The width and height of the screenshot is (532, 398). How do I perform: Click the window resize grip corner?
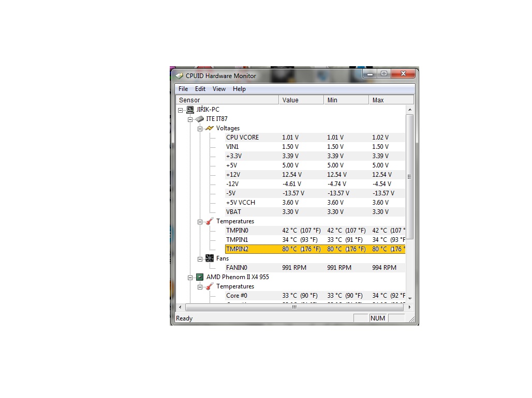pyautogui.click(x=411, y=319)
